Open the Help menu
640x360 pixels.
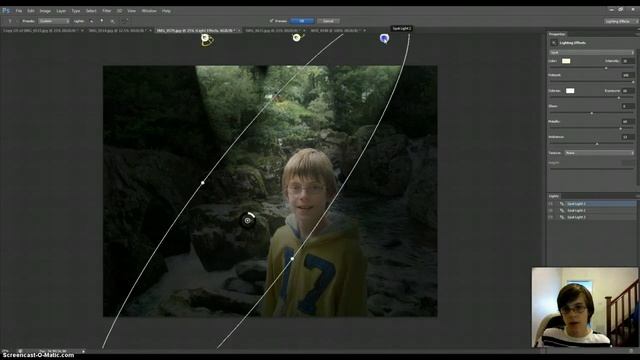(x=166, y=11)
